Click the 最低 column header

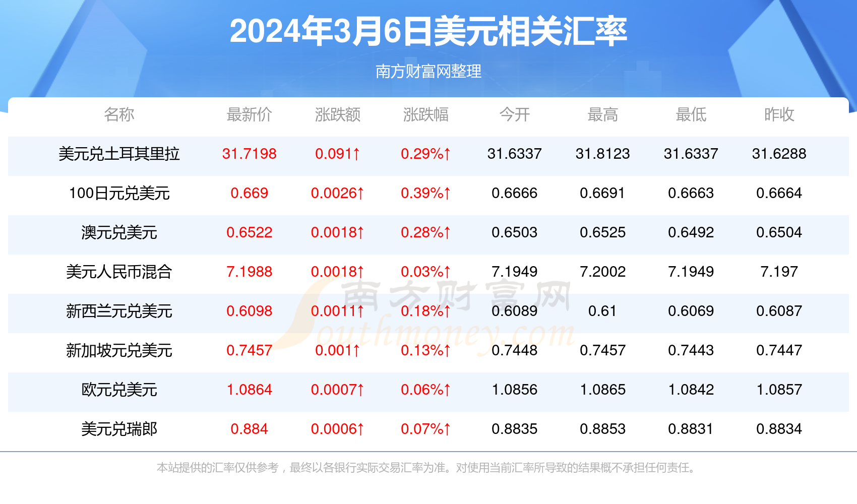691,114
